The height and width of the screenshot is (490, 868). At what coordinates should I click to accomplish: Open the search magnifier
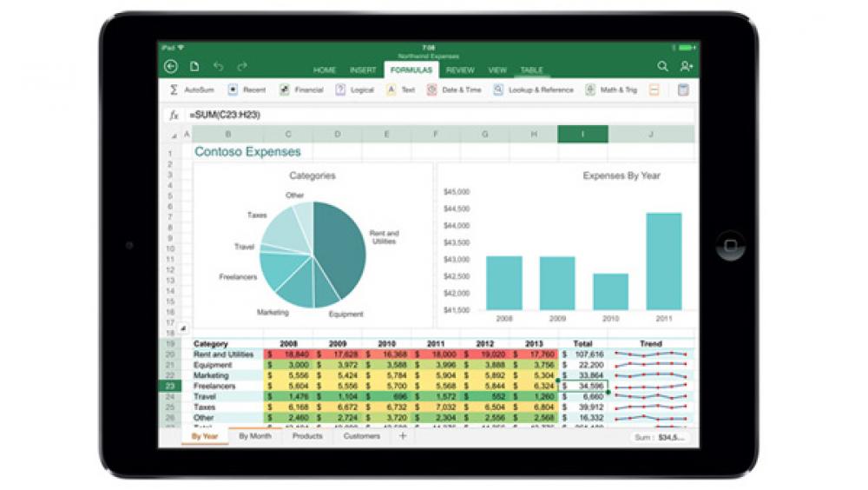point(662,67)
